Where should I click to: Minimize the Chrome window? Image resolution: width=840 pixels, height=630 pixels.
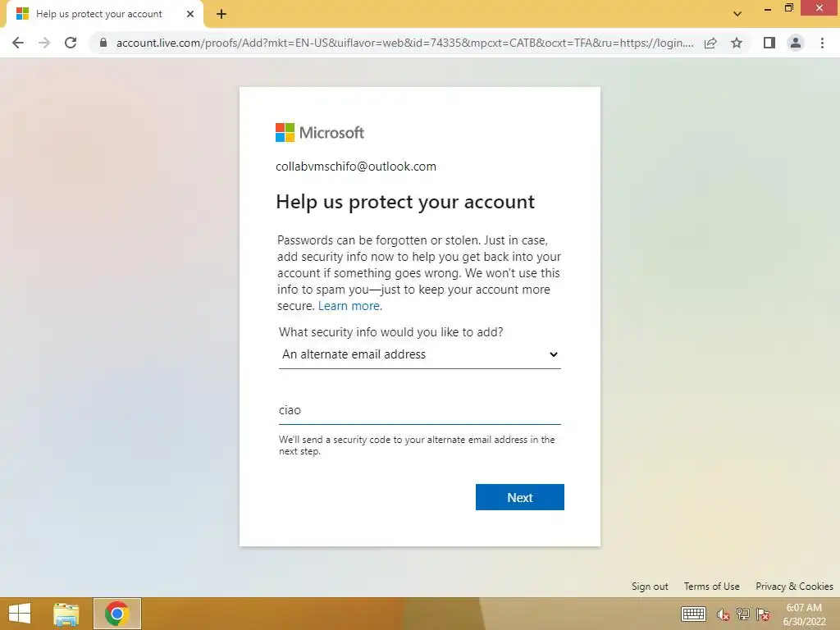768,8
